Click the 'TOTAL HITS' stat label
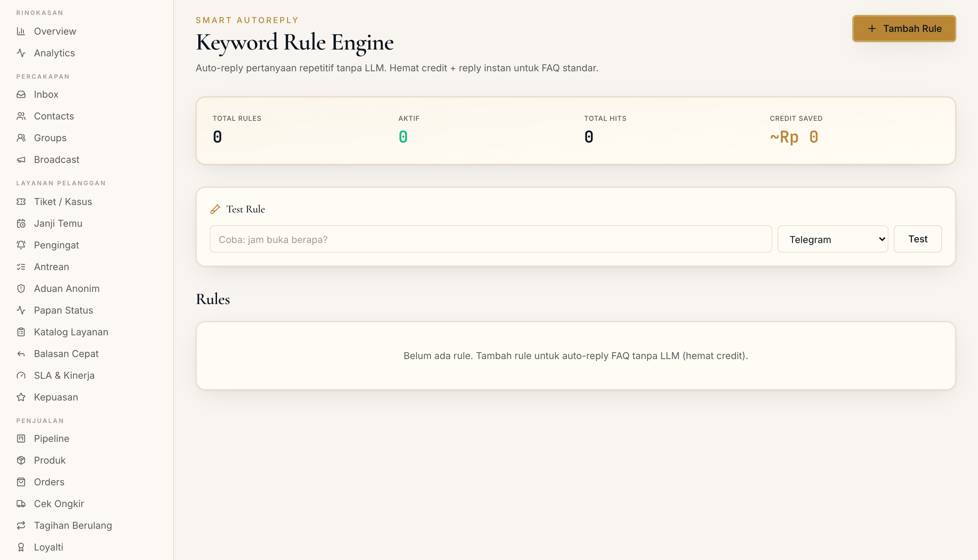This screenshot has height=560, width=978. [x=605, y=118]
